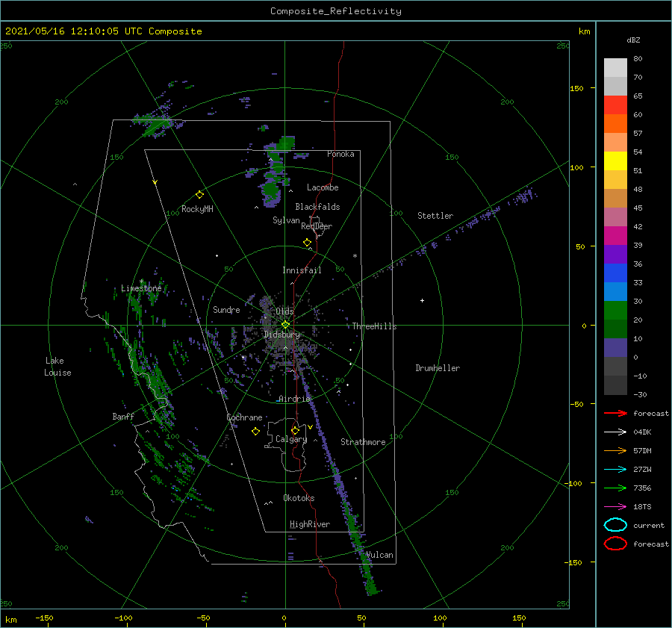Click the magenta 42-39 dBZ swatch
This screenshot has width=672, height=628.
[615, 236]
